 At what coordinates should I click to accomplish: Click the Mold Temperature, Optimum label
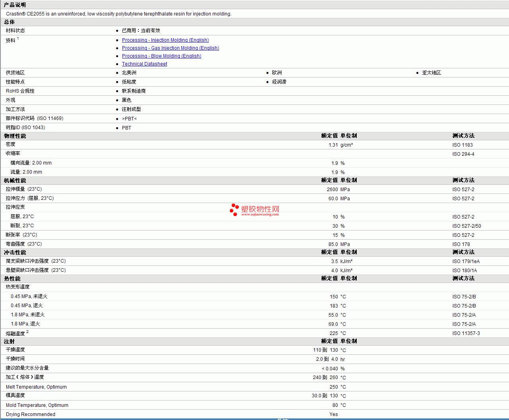[37, 405]
